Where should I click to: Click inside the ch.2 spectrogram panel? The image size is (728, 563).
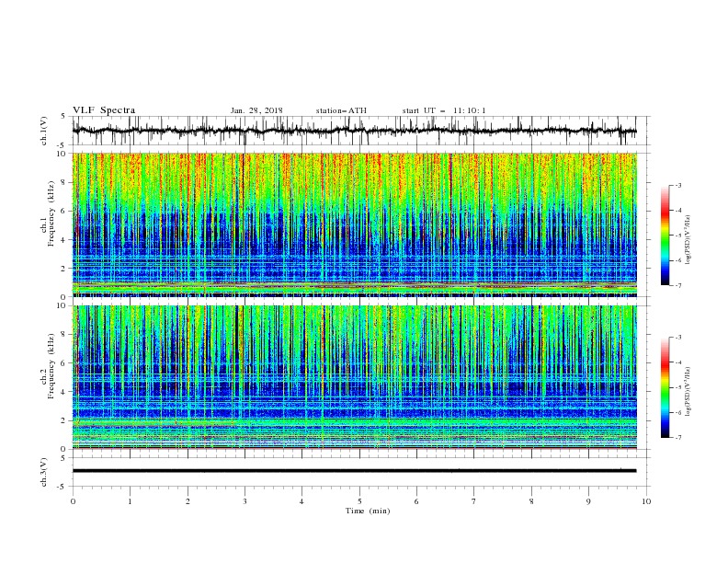pos(354,377)
